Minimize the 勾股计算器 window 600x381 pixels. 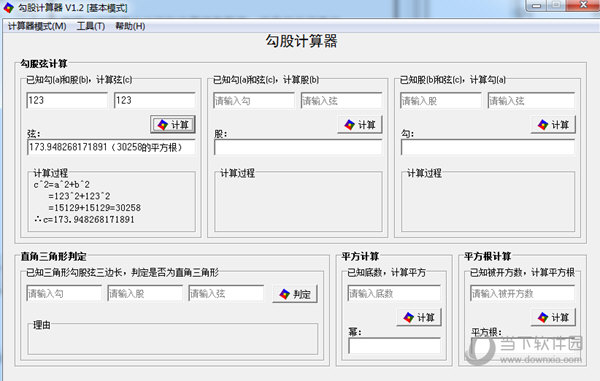click(536, 5)
